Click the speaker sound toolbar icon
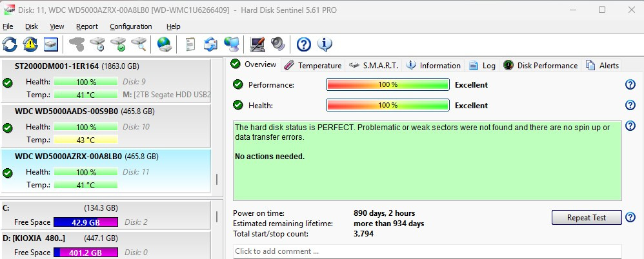 pos(278,44)
